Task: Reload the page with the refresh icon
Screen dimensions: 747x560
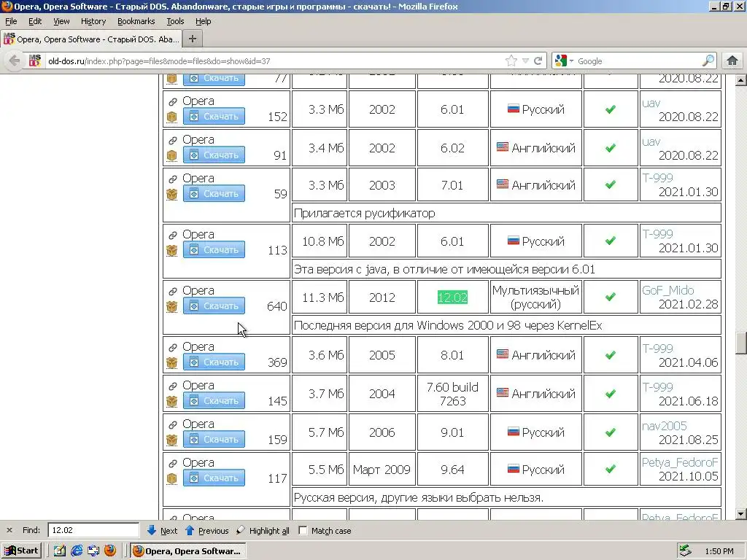Action: pos(538,61)
